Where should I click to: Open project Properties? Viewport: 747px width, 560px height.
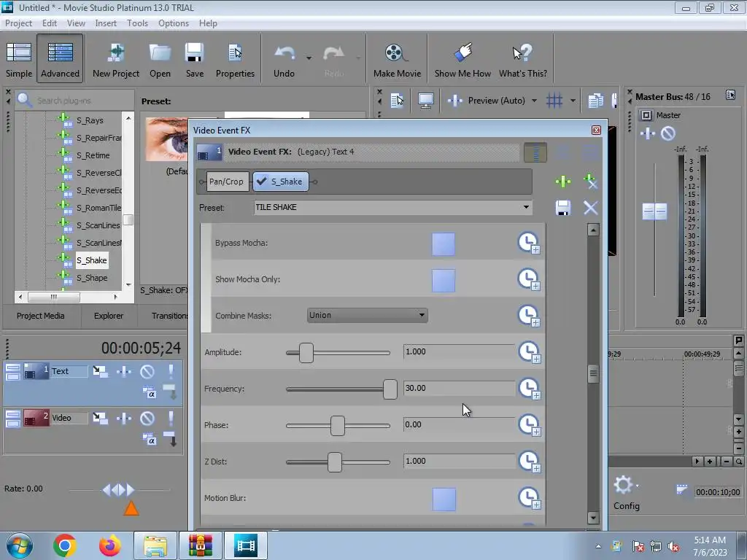pos(235,60)
